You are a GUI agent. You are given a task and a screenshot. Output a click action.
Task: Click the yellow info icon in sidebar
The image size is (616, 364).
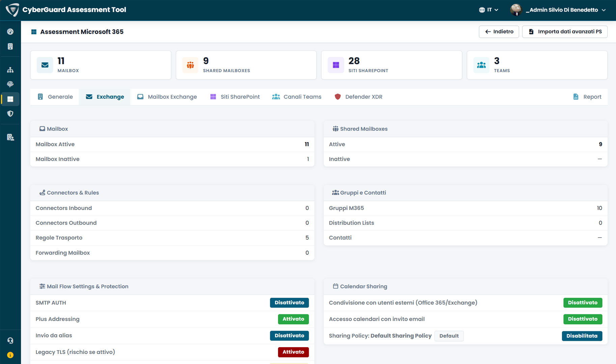pos(10,355)
